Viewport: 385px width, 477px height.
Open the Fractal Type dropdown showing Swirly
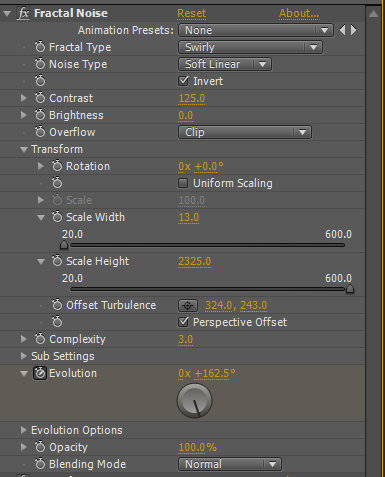click(250, 47)
